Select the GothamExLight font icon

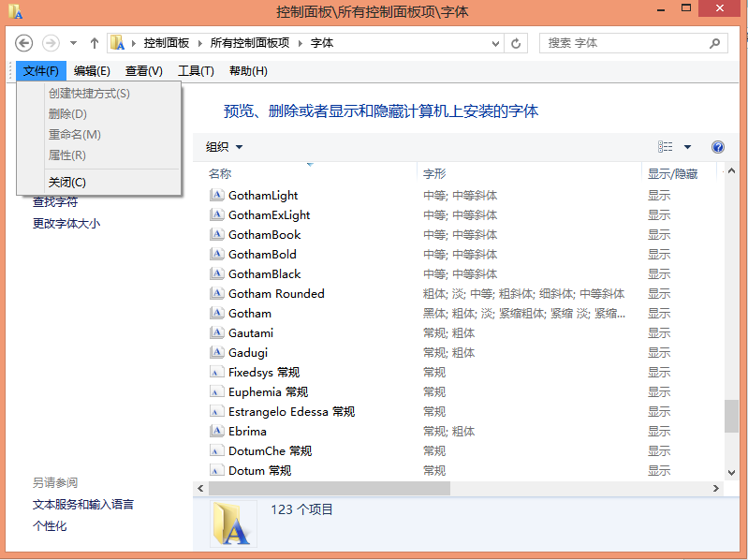point(216,214)
